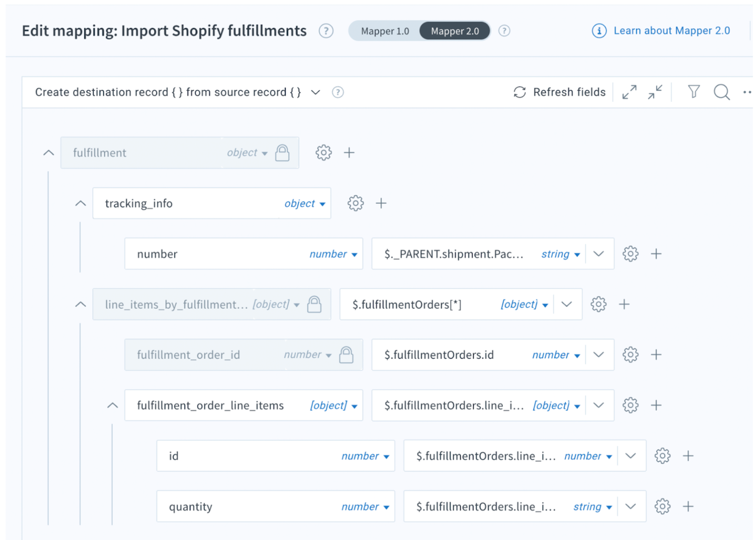The width and height of the screenshot is (756, 540).
Task: Open settings gear for tracking number row
Action: tap(630, 254)
